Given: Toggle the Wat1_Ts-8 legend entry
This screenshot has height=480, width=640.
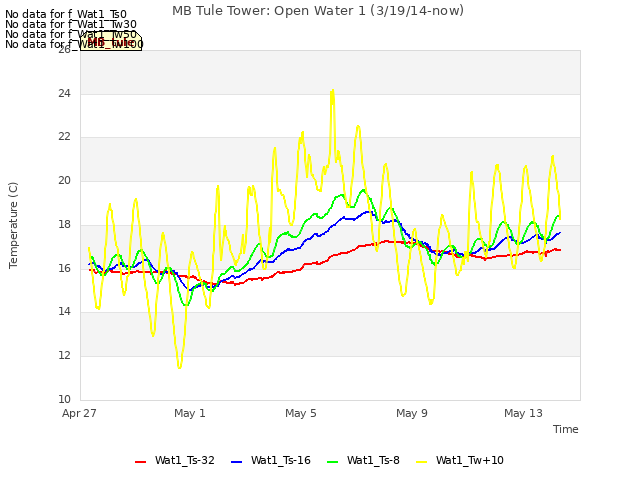Looking at the screenshot, I should 363,460.
